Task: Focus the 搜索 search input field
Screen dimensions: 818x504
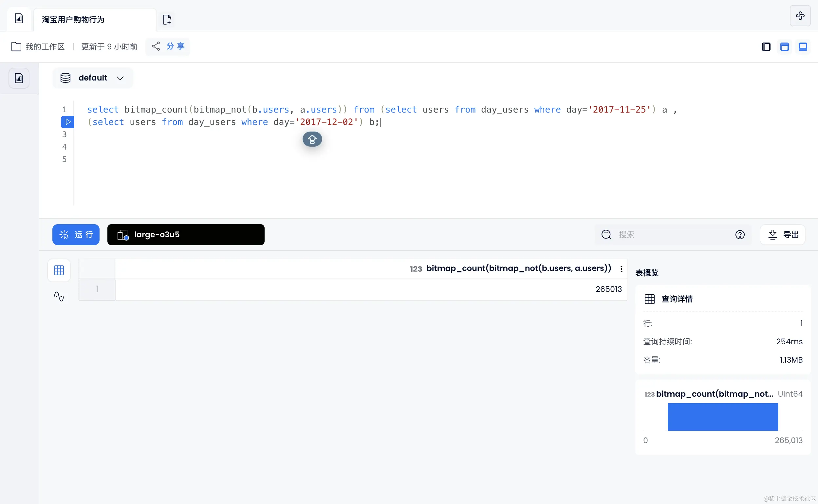Action: click(x=674, y=235)
